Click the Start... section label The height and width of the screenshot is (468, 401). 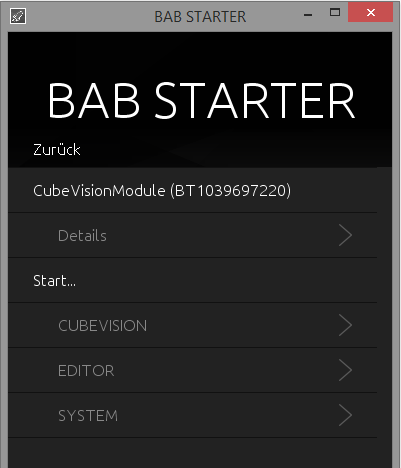54,281
